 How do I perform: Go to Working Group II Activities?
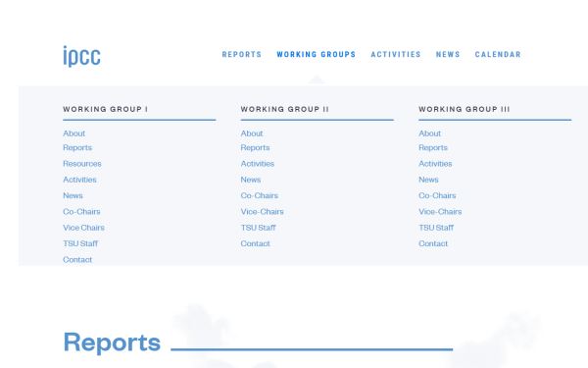point(257,164)
